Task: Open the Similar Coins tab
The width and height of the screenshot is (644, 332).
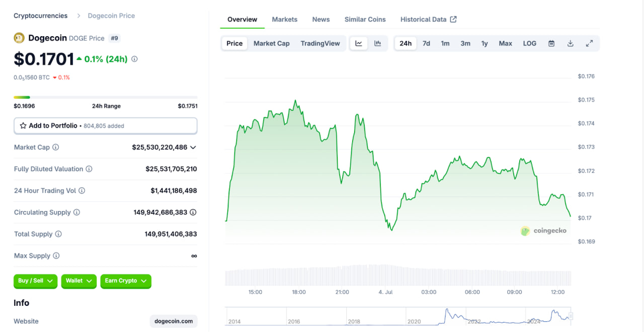Action: 365,20
